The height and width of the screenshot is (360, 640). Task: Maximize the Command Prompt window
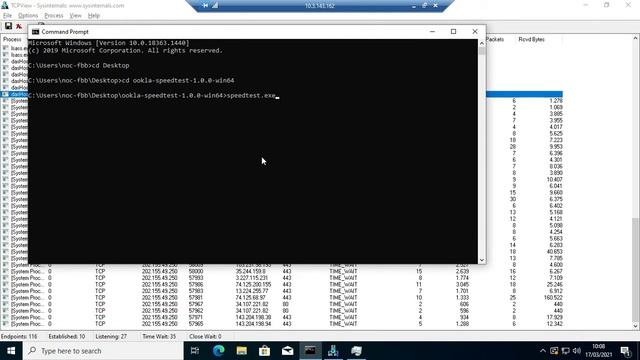click(453, 31)
